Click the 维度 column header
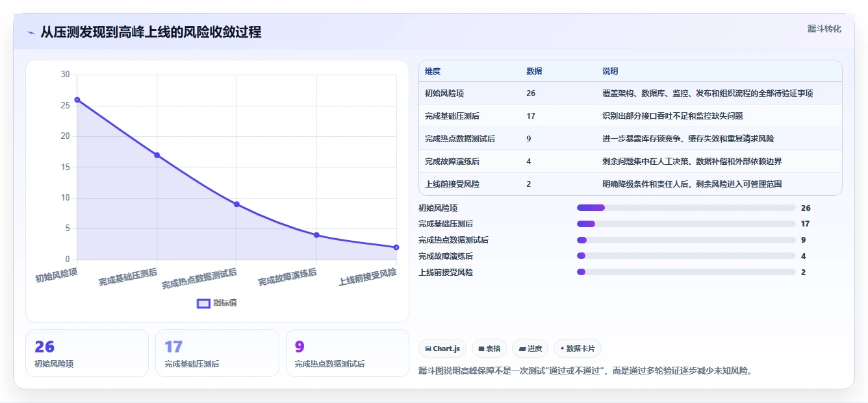 pos(433,71)
